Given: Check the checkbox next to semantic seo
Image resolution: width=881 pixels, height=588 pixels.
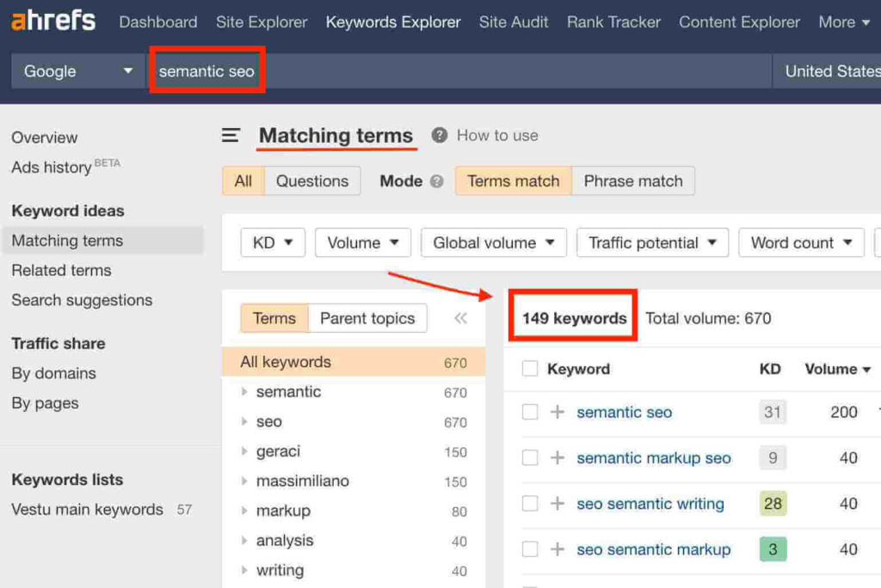Looking at the screenshot, I should 530,413.
